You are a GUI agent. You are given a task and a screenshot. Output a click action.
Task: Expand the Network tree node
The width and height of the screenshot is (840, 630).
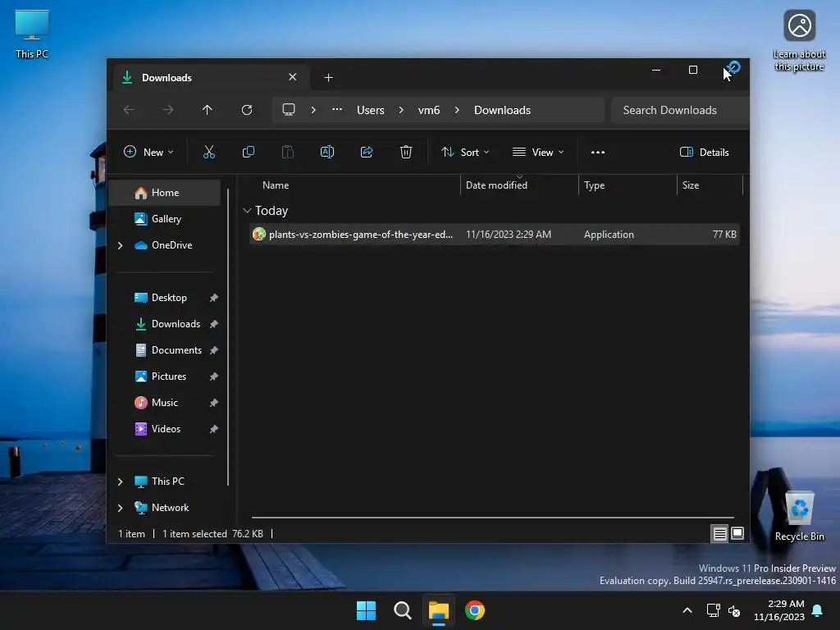pos(120,508)
